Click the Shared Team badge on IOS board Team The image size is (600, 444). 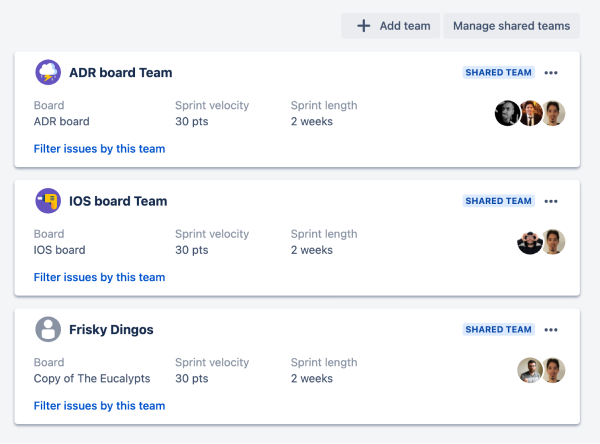[x=499, y=201]
